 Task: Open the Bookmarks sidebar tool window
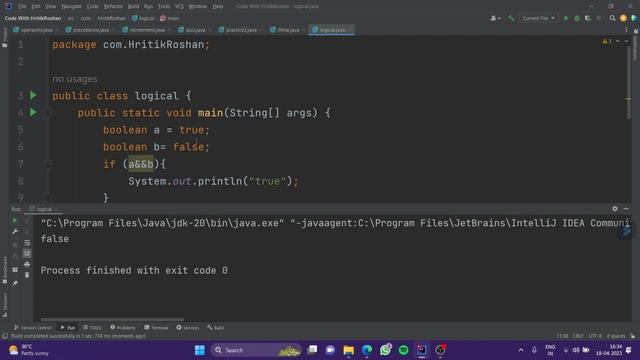[4, 271]
